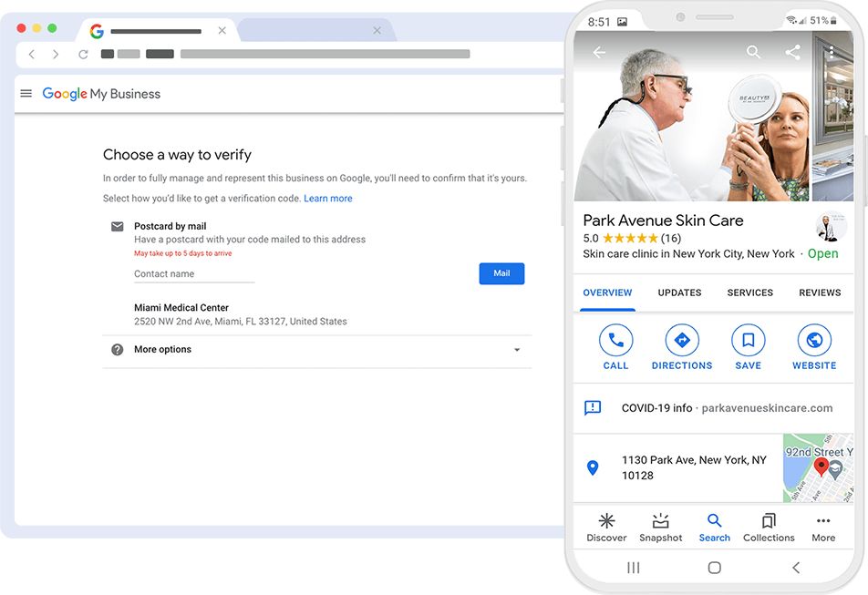This screenshot has height=595, width=868.
Task: Switch to the REVIEWS tab
Action: (820, 292)
